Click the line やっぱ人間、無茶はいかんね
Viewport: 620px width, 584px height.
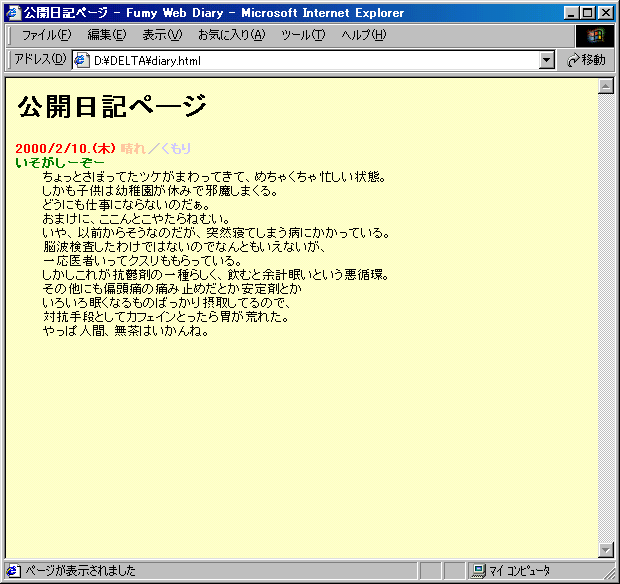(x=125, y=331)
